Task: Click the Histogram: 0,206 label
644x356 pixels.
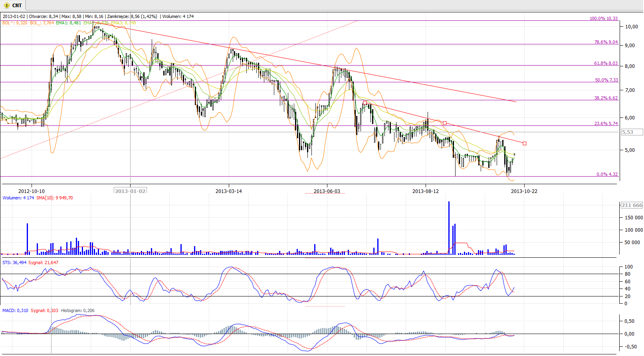Action: tap(78, 310)
